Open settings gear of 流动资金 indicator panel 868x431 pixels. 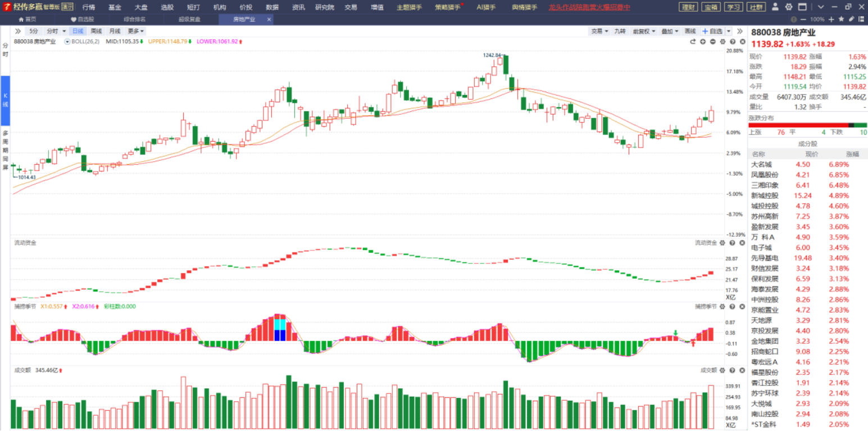click(722, 243)
